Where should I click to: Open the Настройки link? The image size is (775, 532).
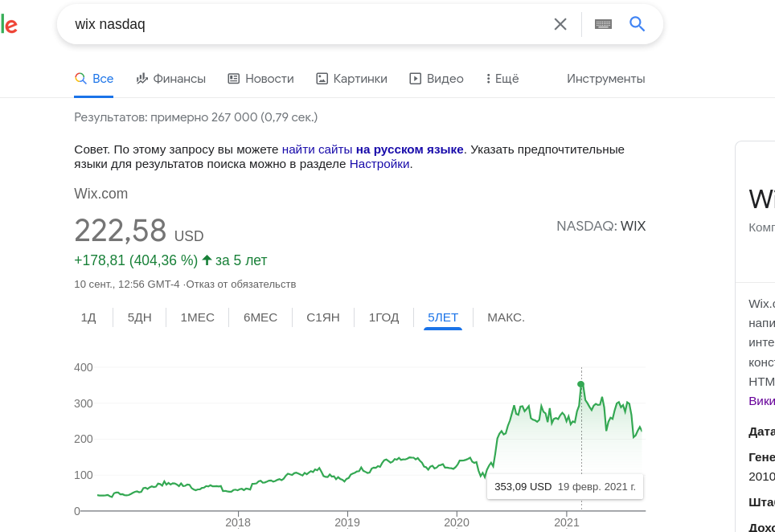(x=379, y=164)
